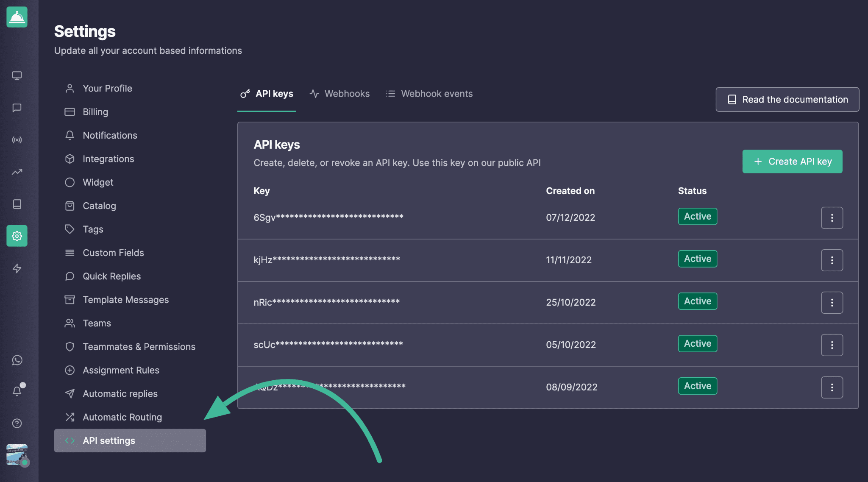Open the analytics trend line icon
This screenshot has width=868, height=482.
[17, 172]
